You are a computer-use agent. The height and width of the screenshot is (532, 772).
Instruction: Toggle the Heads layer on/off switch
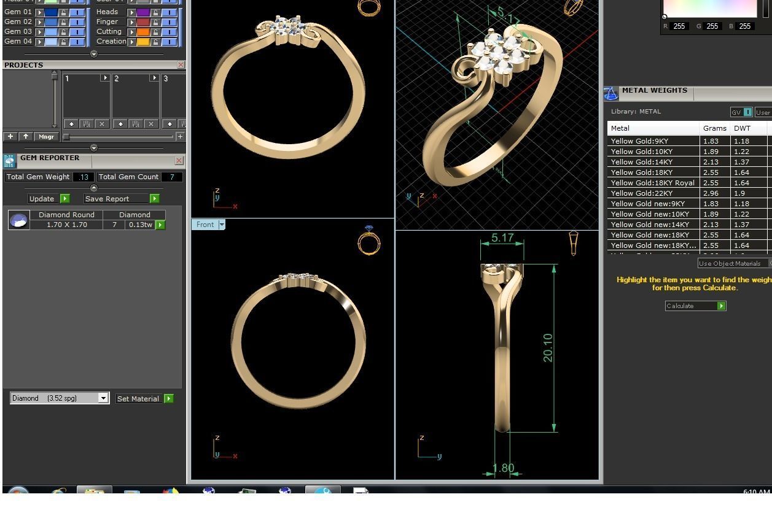tap(170, 12)
